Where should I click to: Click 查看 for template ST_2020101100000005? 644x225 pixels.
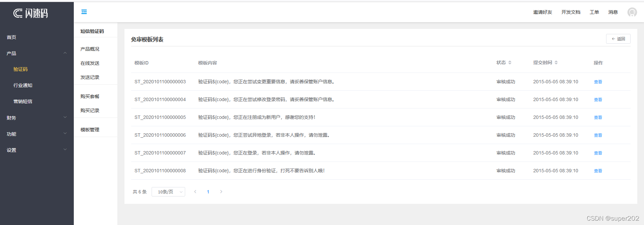[598, 118]
